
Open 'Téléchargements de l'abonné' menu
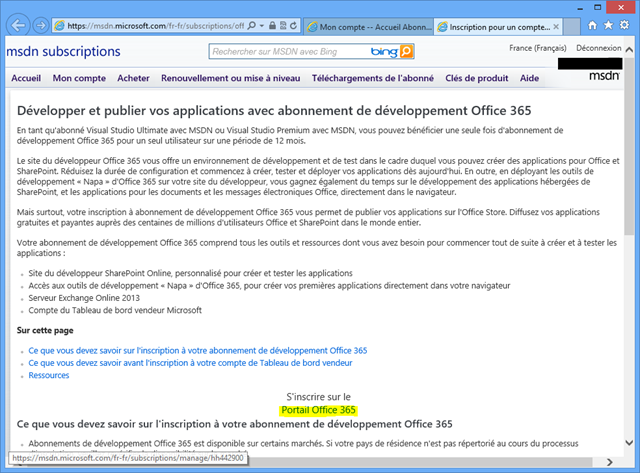click(x=373, y=78)
